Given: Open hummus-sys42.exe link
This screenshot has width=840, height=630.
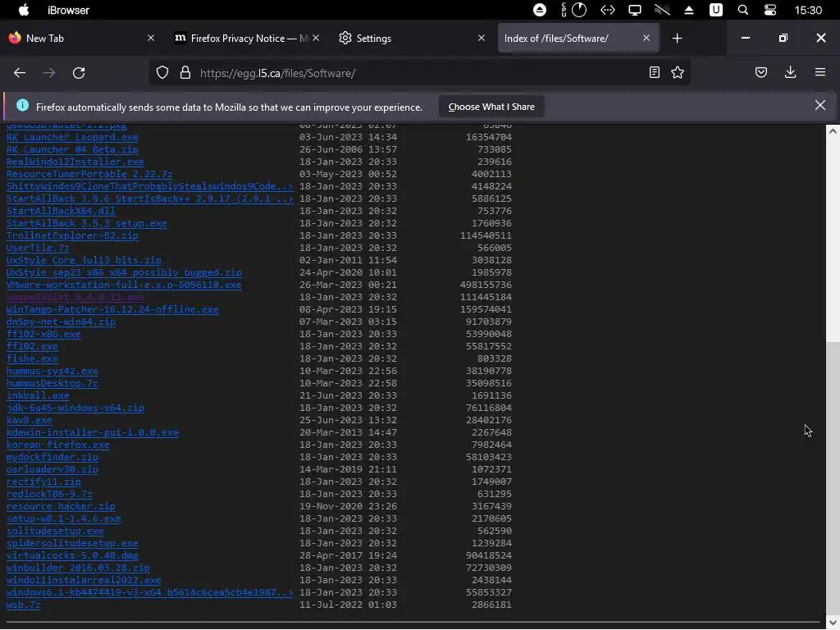Looking at the screenshot, I should coord(52,372).
